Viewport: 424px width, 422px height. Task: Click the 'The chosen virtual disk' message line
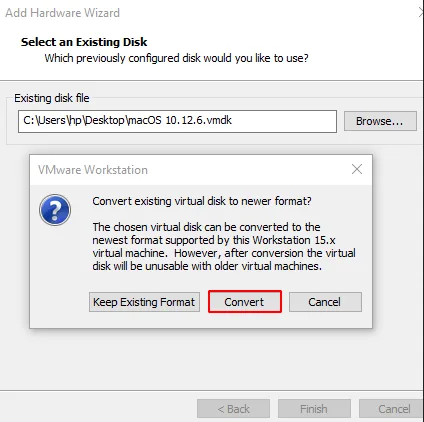206,227
